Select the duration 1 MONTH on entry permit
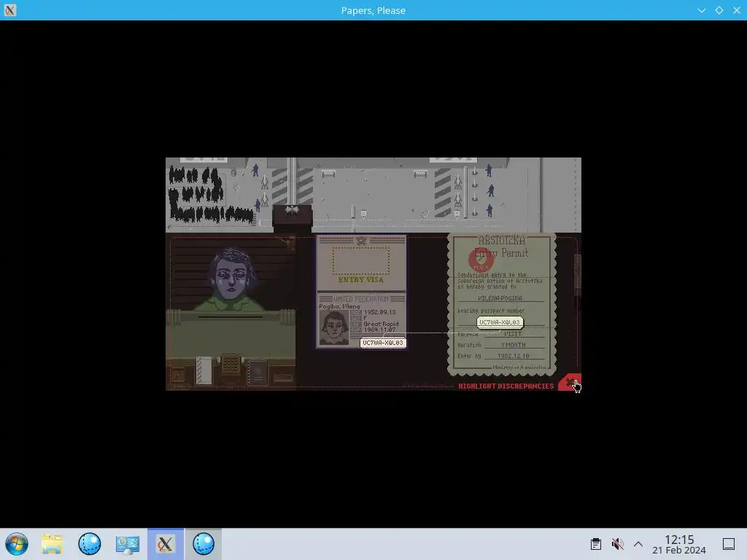Screen dimensions: 747x560 (x=513, y=345)
